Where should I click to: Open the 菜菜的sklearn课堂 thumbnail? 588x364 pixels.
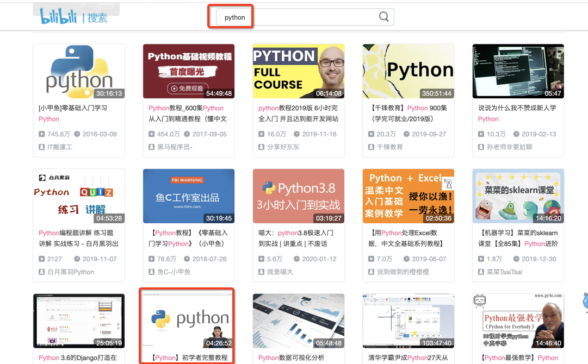point(518,196)
